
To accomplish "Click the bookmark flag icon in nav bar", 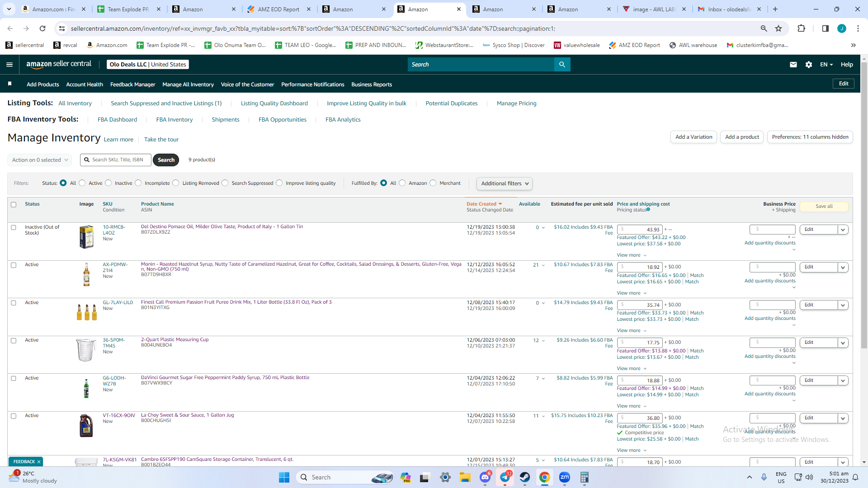I will click(x=9, y=84).
